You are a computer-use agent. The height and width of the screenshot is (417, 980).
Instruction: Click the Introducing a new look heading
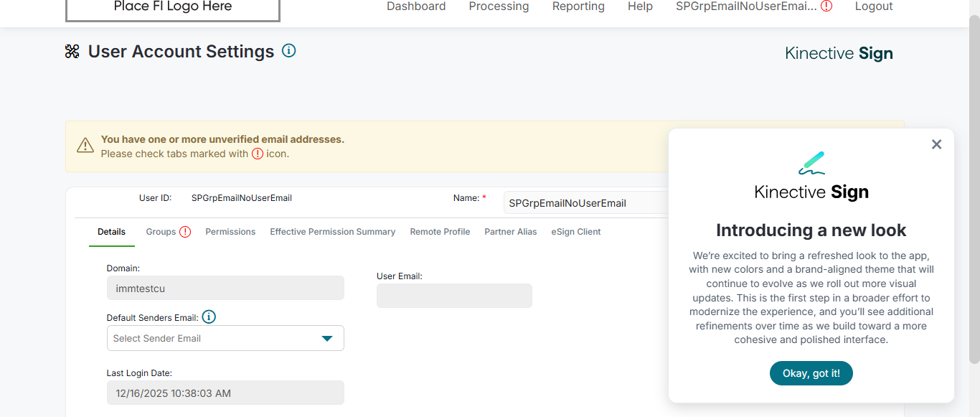point(811,230)
